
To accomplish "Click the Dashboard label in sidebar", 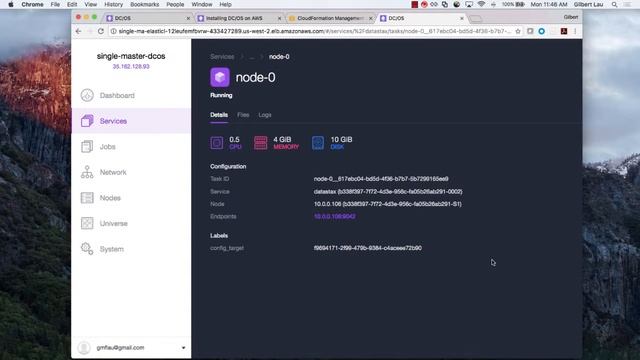I will (x=117, y=96).
